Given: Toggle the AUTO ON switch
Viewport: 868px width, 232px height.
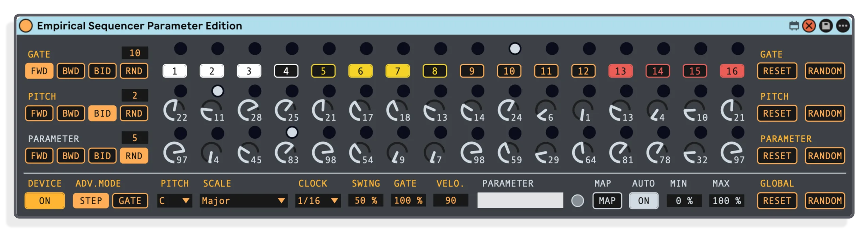Looking at the screenshot, I should pyautogui.click(x=643, y=201).
